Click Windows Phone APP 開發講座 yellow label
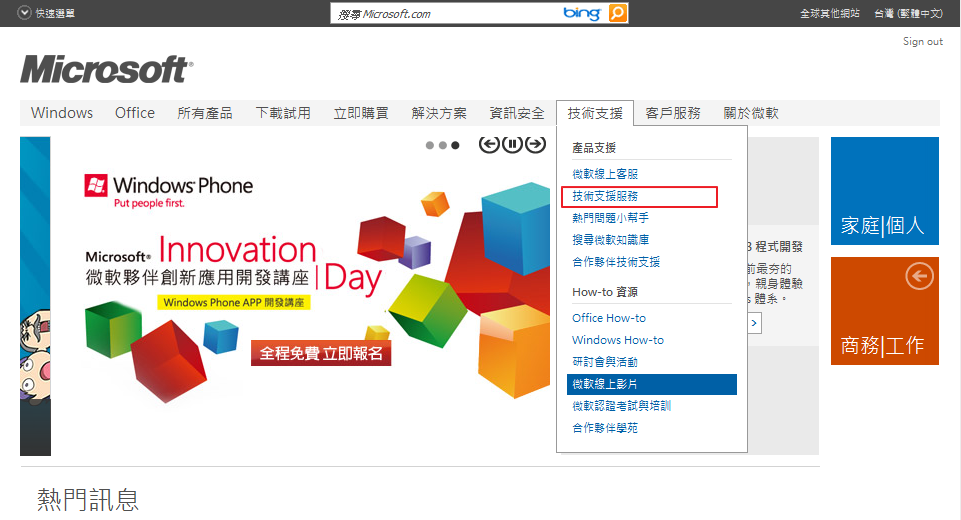This screenshot has width=961, height=520. 234,302
